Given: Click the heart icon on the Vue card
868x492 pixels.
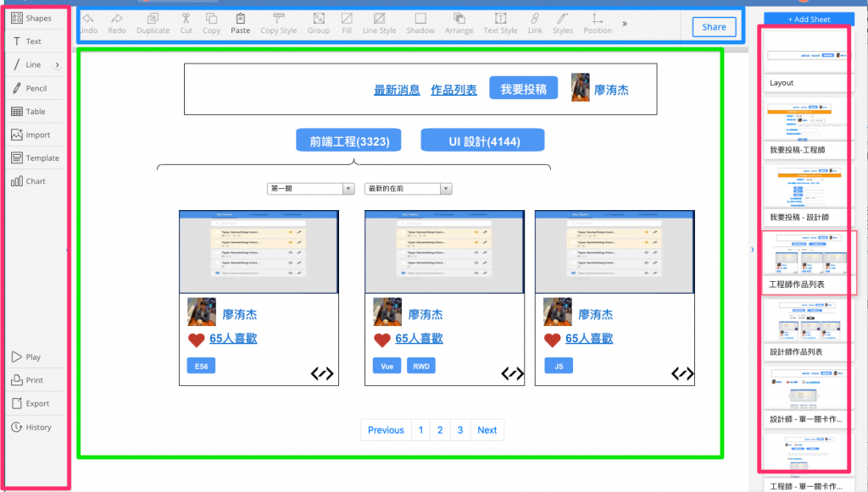Looking at the screenshot, I should tap(382, 340).
